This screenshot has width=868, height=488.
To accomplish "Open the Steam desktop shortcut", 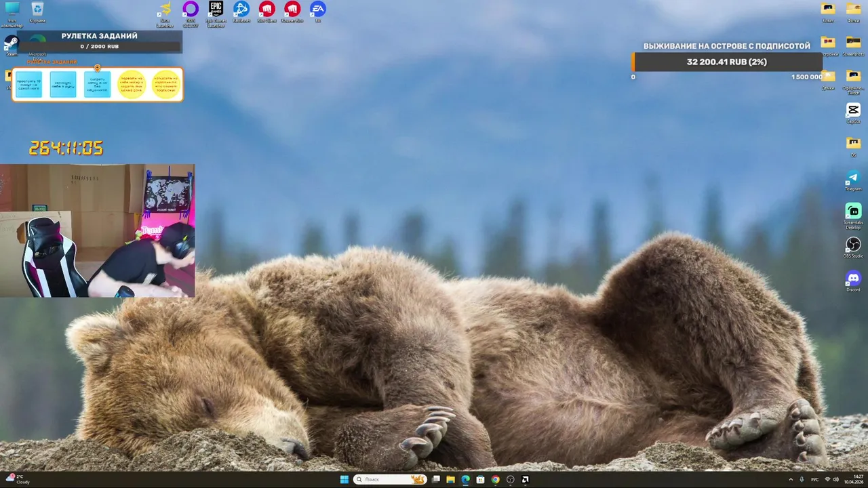I will pos(12,44).
